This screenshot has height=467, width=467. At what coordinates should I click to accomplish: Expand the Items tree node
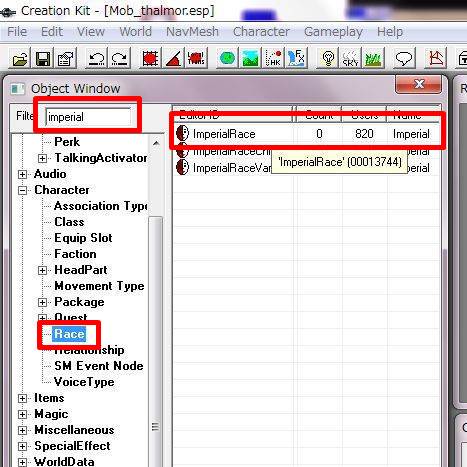pos(22,398)
